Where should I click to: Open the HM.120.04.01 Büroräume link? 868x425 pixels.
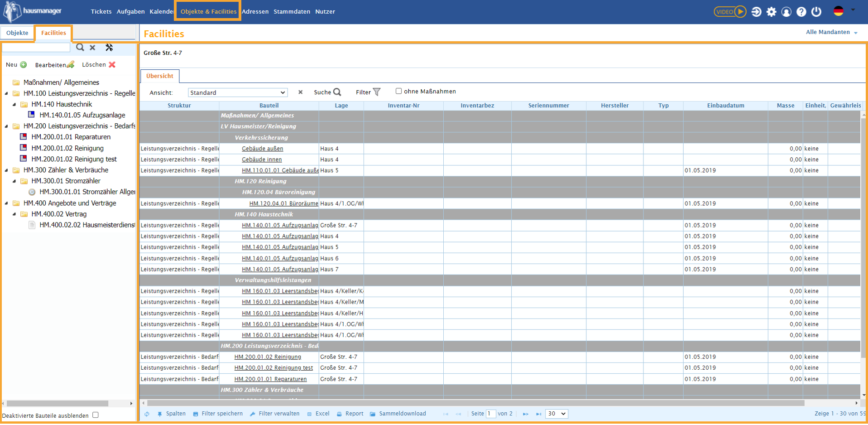283,203
